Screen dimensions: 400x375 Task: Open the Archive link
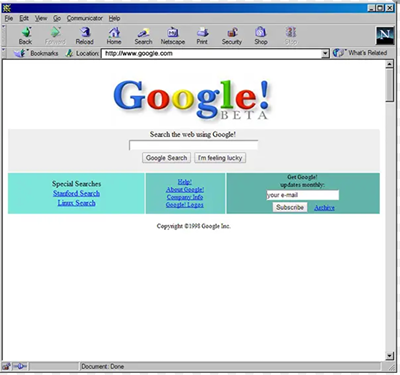pos(324,208)
